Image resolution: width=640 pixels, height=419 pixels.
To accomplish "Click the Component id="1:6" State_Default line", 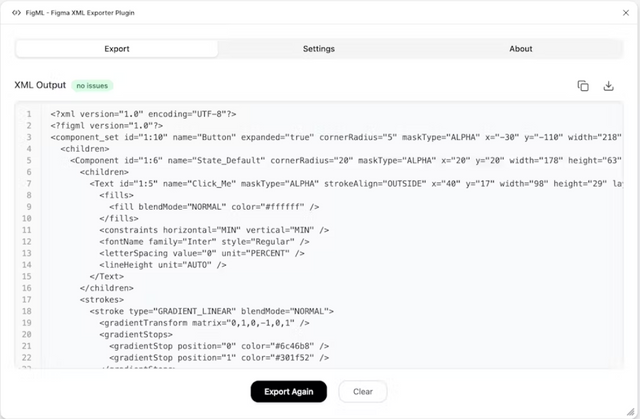I will click(x=346, y=160).
